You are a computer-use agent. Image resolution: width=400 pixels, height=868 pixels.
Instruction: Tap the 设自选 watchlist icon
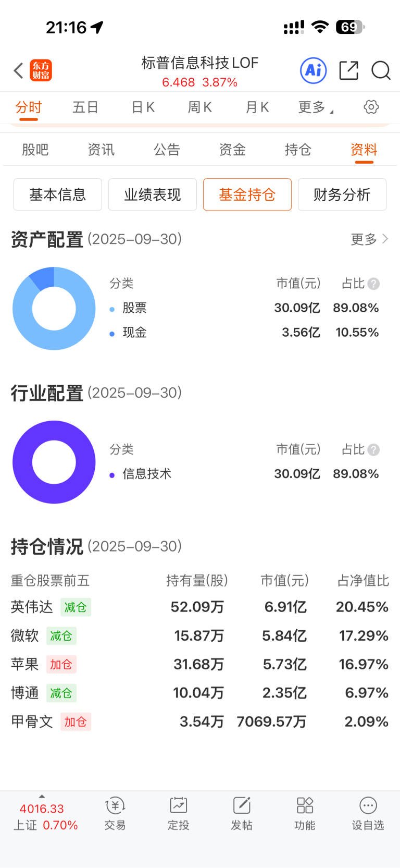coord(368,814)
